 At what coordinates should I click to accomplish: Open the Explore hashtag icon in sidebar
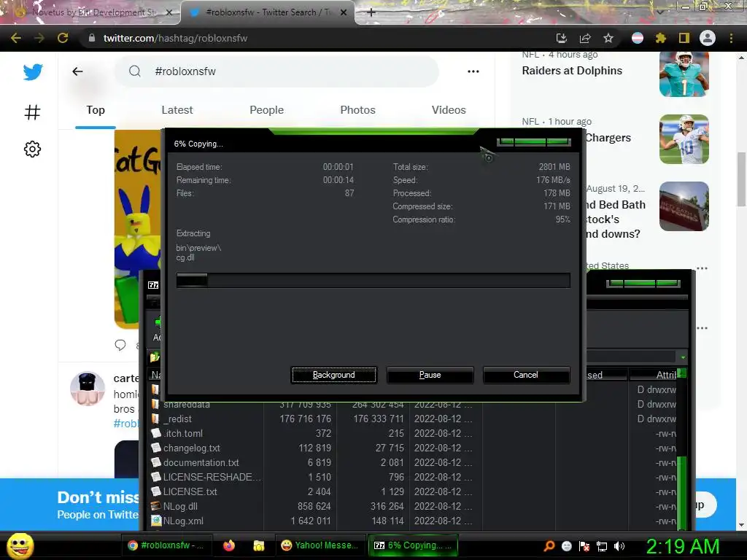pyautogui.click(x=32, y=112)
